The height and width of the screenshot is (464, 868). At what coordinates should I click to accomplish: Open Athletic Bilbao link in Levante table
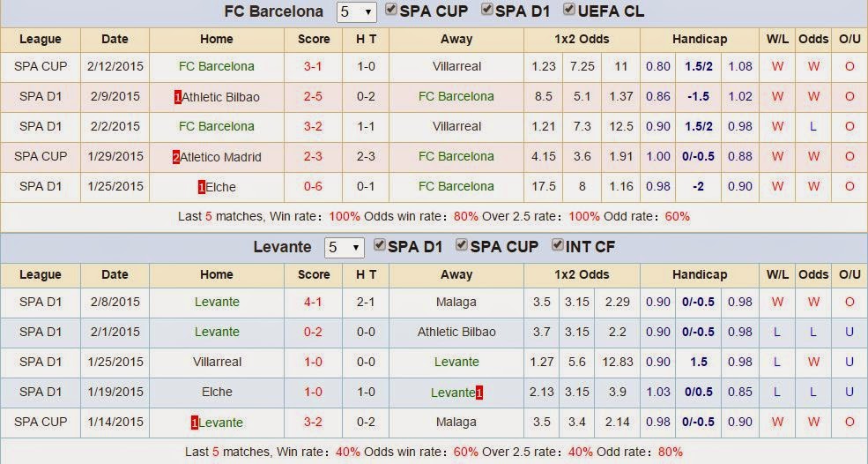click(456, 332)
